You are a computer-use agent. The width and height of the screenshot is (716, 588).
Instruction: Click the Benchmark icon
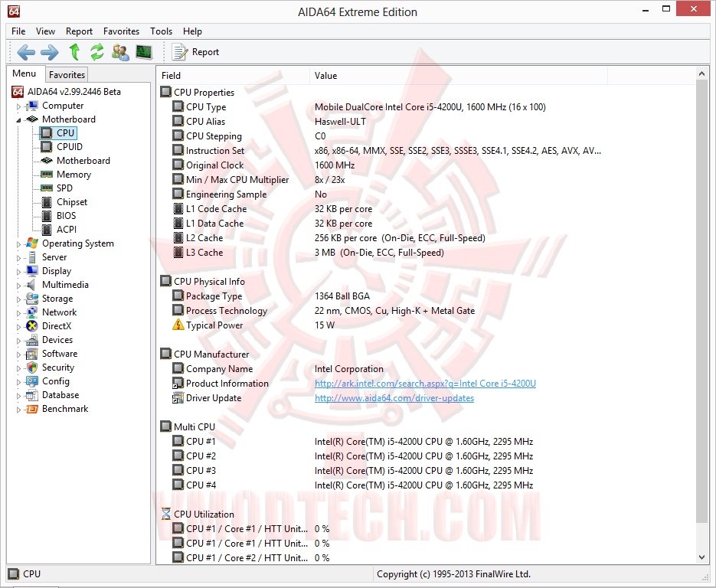coord(32,409)
